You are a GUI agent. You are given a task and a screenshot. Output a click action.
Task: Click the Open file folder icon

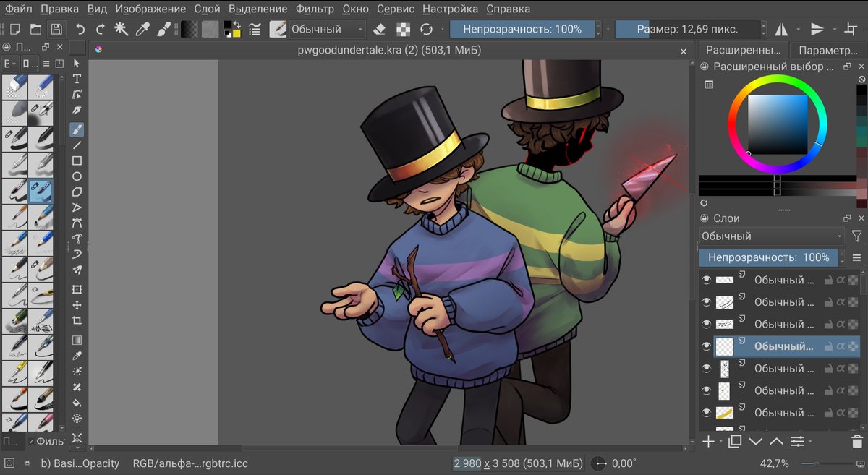35,30
